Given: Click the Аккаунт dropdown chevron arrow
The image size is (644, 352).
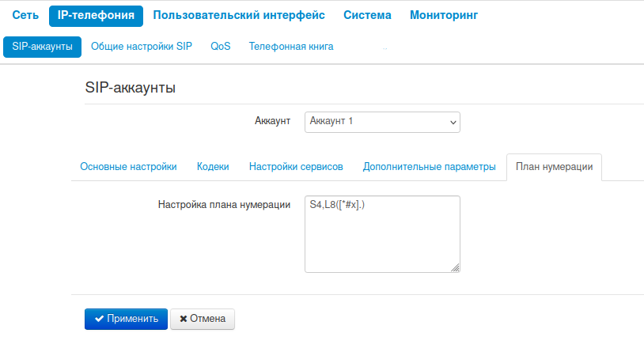Looking at the screenshot, I should pyautogui.click(x=453, y=123).
